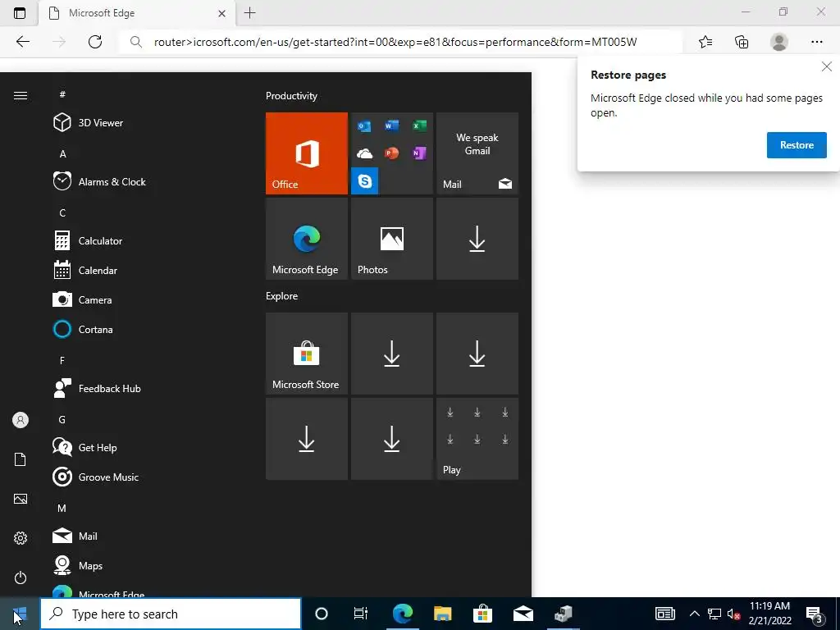Click the M letter header

coord(62,508)
